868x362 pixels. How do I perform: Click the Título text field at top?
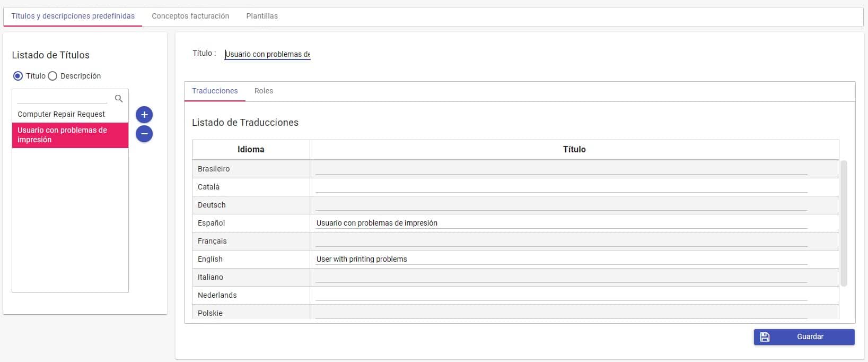pos(267,54)
